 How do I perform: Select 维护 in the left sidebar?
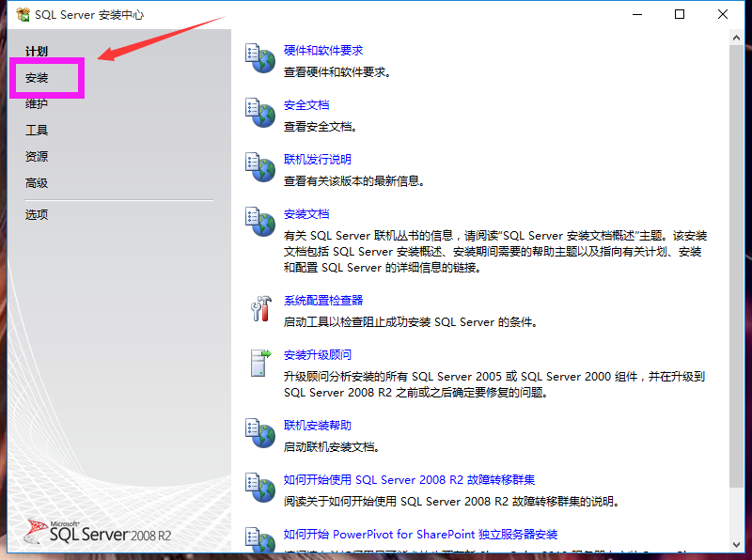click(x=37, y=103)
